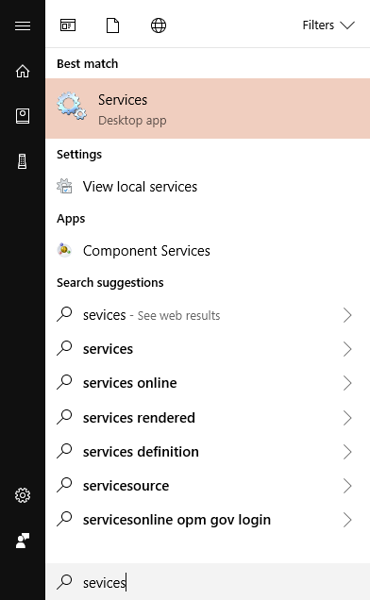The image size is (370, 600).
Task: Select 'servicesonline opm gov login' suggestion
Action: [207, 520]
